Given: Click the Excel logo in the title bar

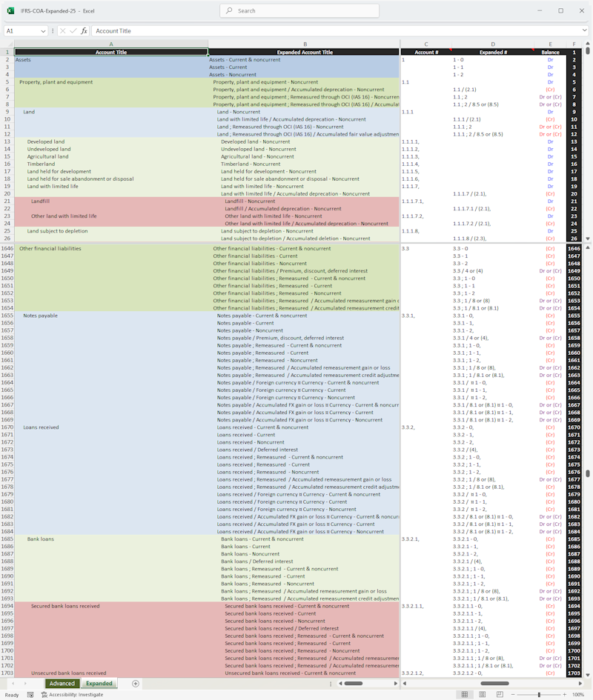Looking at the screenshot, I should tap(10, 10).
